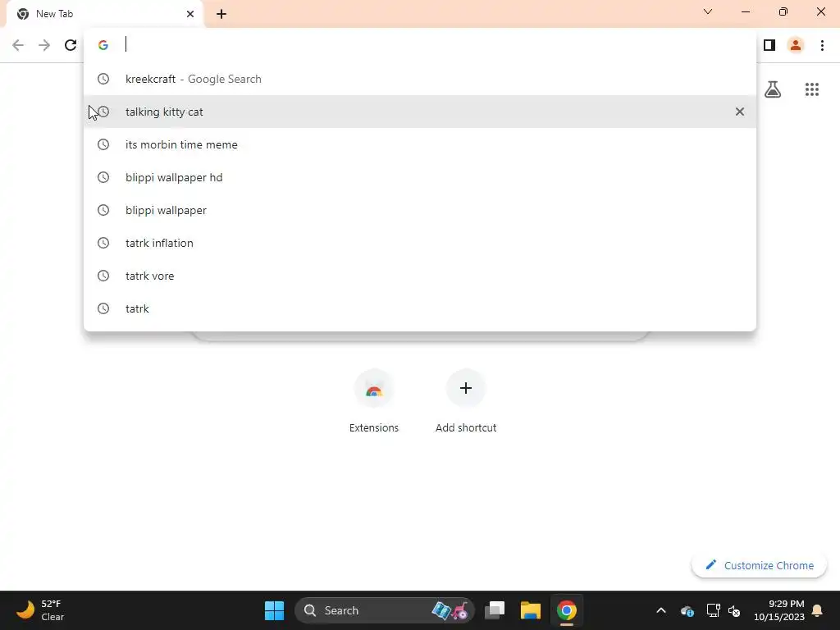Open the Extensions shortcut

click(x=374, y=402)
